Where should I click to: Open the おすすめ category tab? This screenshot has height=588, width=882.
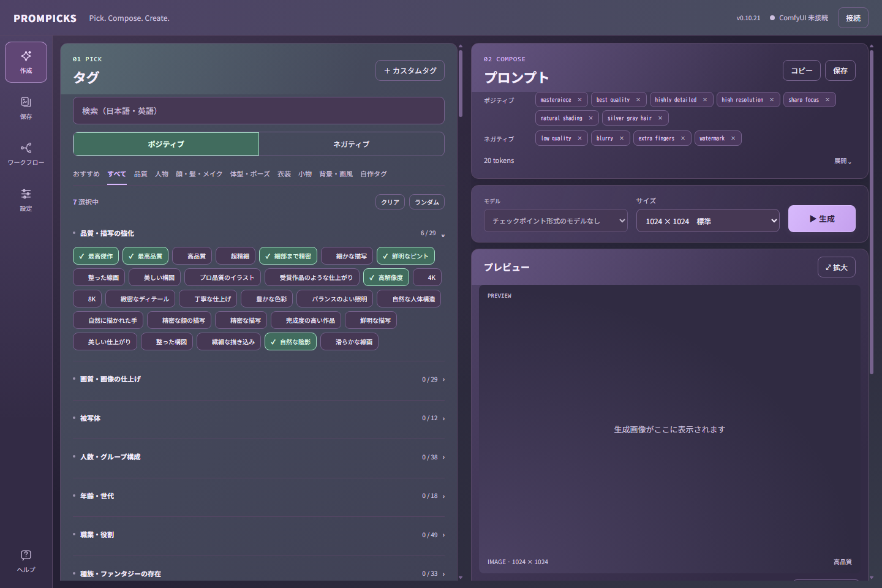(x=86, y=174)
